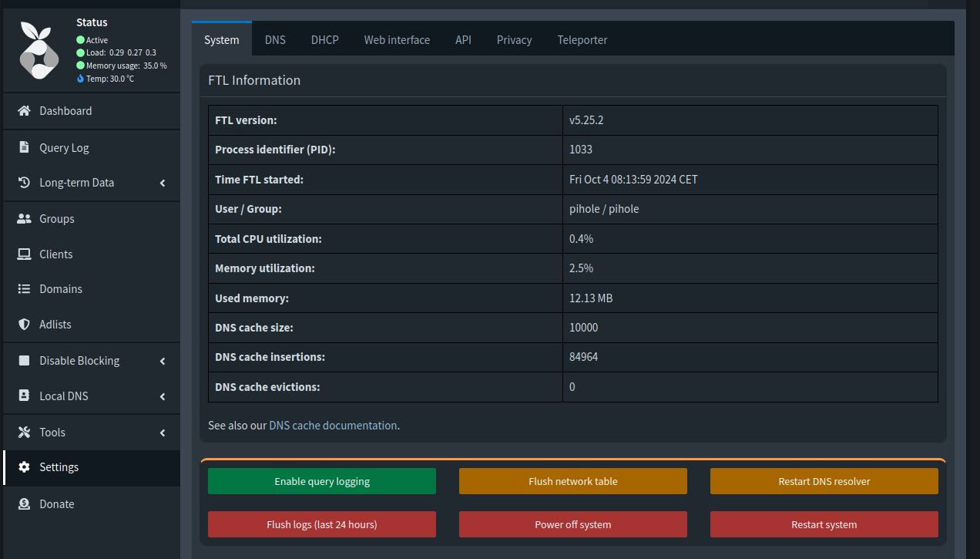This screenshot has width=980, height=559.
Task: Open Domains via its list icon
Action: coord(24,289)
